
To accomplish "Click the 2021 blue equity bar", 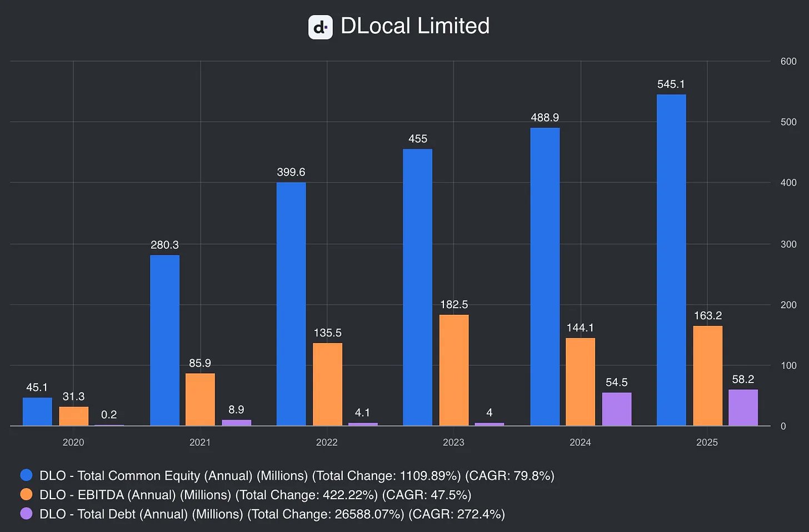I will [164, 340].
